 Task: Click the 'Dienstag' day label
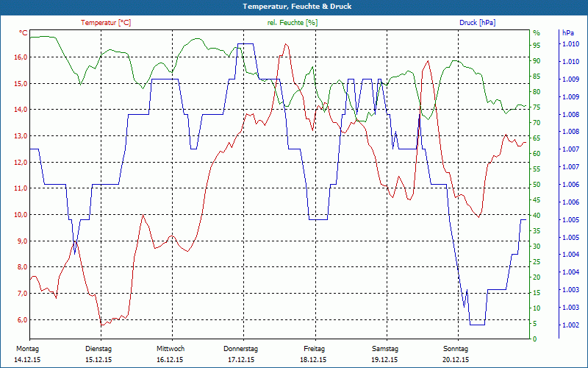point(98,348)
